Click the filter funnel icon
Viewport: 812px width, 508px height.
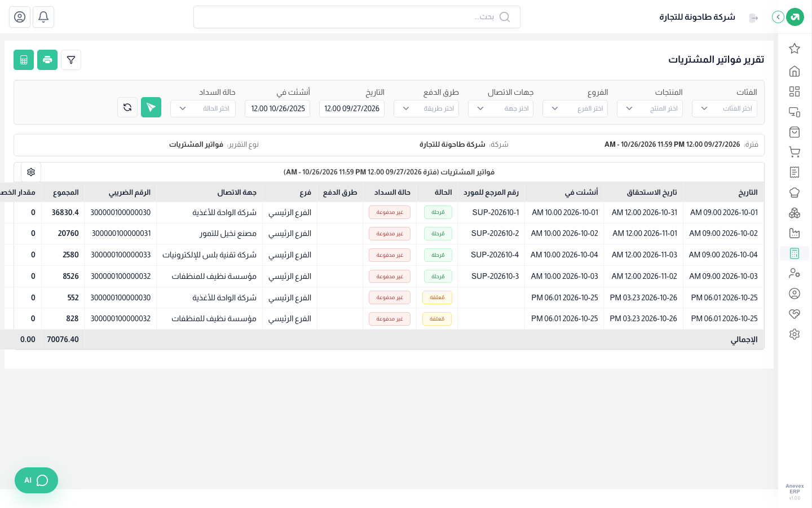71,60
